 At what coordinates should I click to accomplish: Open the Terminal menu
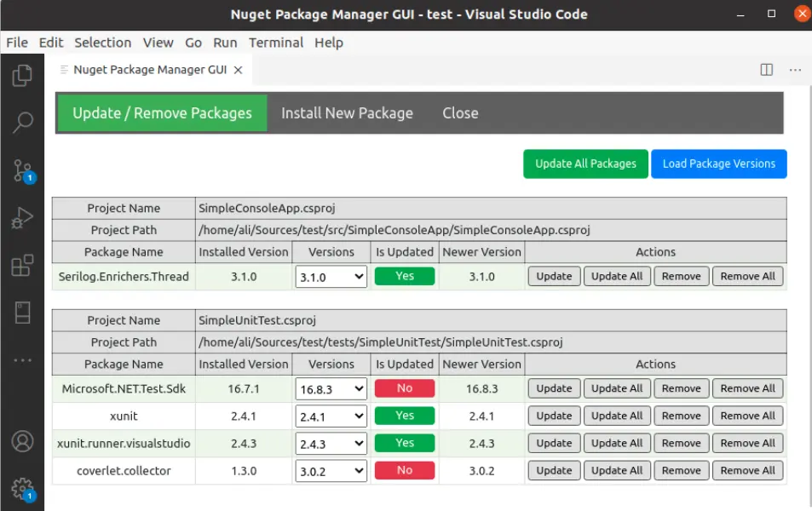click(276, 42)
